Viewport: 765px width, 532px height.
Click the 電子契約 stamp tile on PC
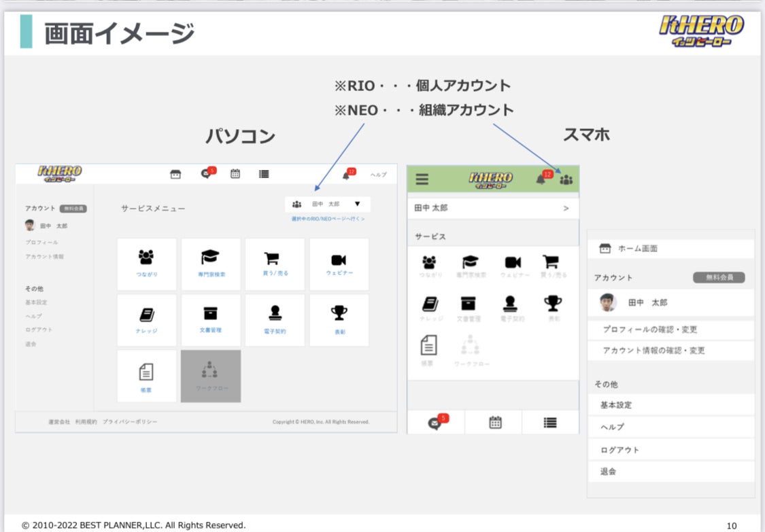[274, 319]
